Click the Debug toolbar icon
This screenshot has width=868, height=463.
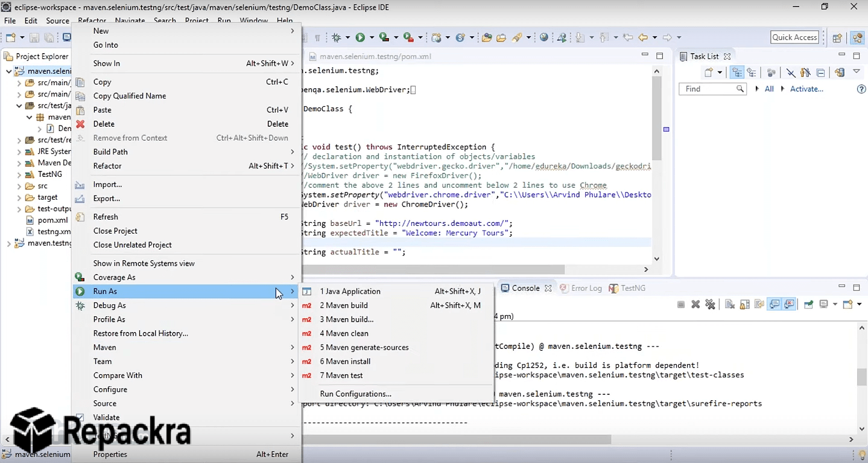pyautogui.click(x=336, y=37)
